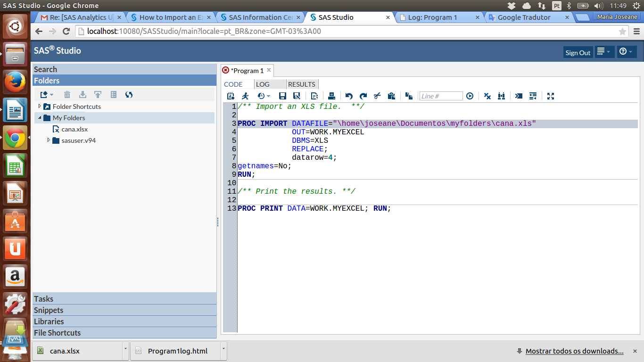
Task: Click the Cut scissors icon in the editor toolbar
Action: click(x=377, y=96)
